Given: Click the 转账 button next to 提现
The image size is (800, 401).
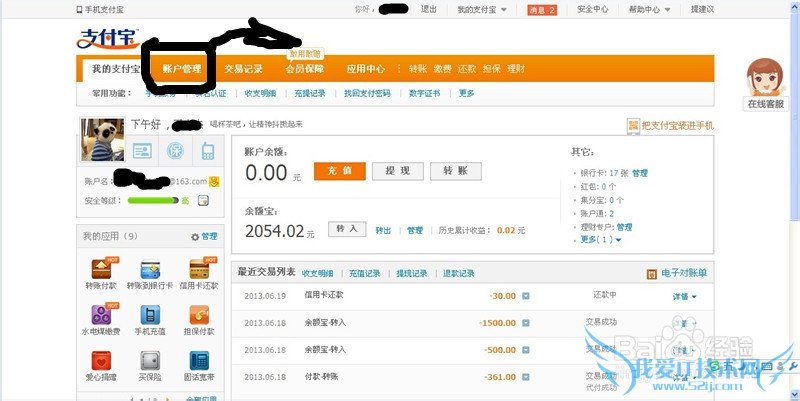Looking at the screenshot, I should 456,171.
